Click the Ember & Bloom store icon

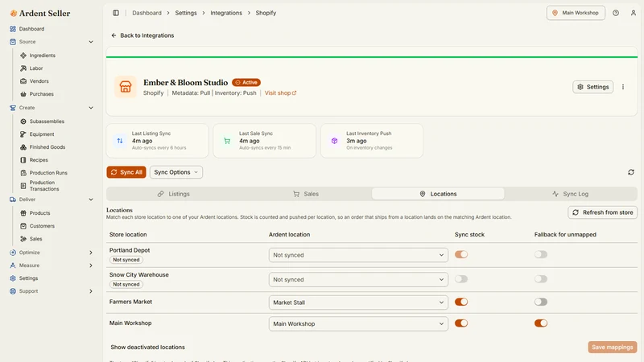[126, 87]
